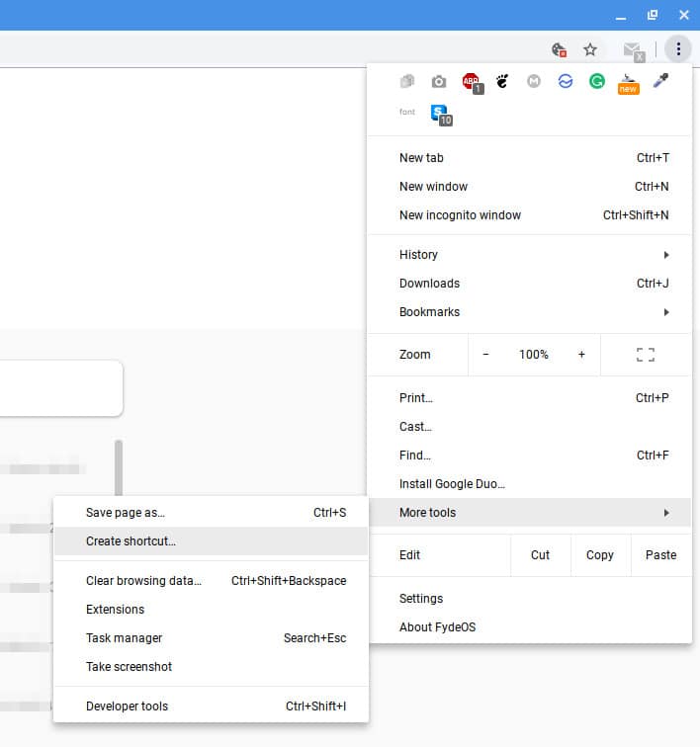Image resolution: width=700 pixels, height=747 pixels.
Task: Click the mail extension icon in toolbar
Action: click(x=634, y=50)
